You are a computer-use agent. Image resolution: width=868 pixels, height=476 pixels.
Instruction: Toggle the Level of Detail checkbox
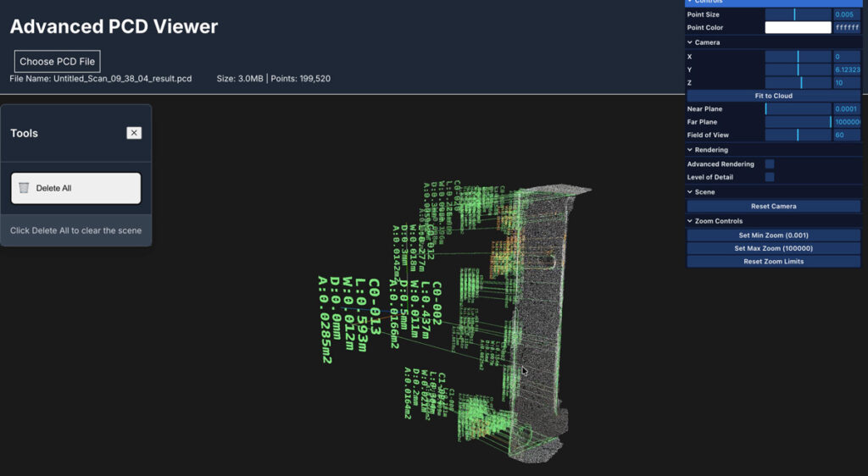click(770, 177)
